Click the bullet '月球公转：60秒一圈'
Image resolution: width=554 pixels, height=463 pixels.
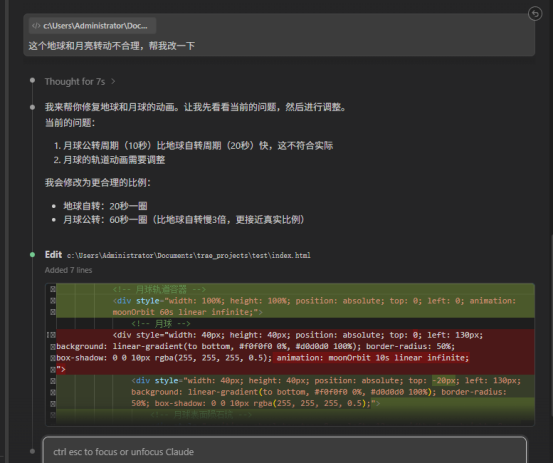click(x=183, y=219)
